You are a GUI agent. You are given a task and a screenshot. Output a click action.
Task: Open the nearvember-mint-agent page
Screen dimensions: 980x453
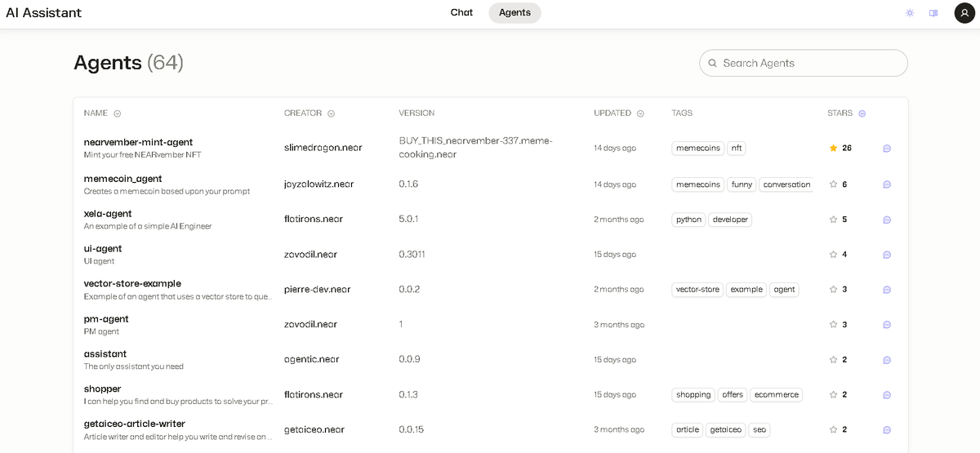point(138,142)
